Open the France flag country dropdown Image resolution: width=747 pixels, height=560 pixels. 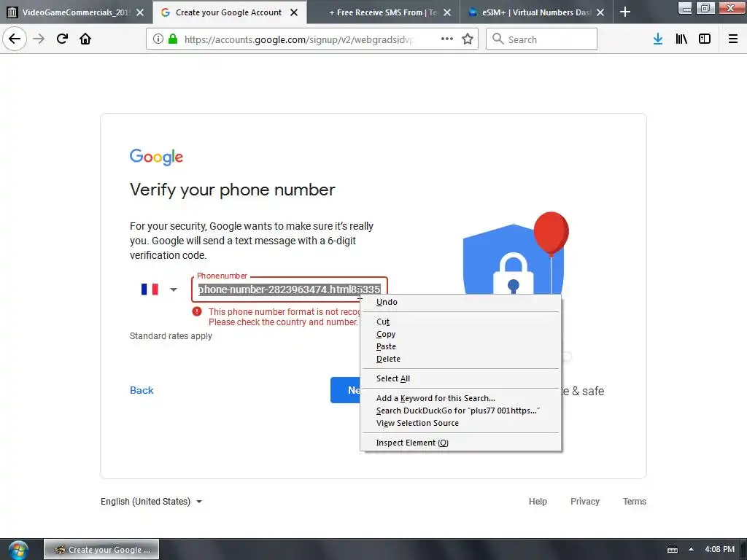(159, 289)
